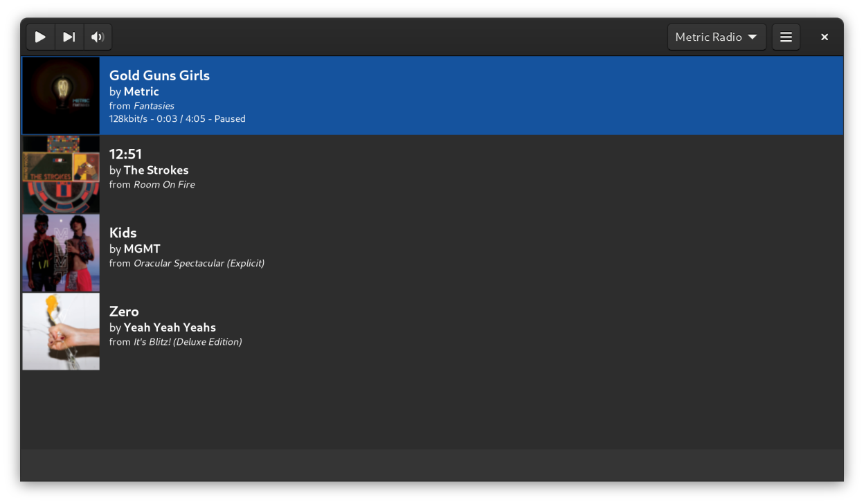
Task: Skip to the next song
Action: [69, 37]
